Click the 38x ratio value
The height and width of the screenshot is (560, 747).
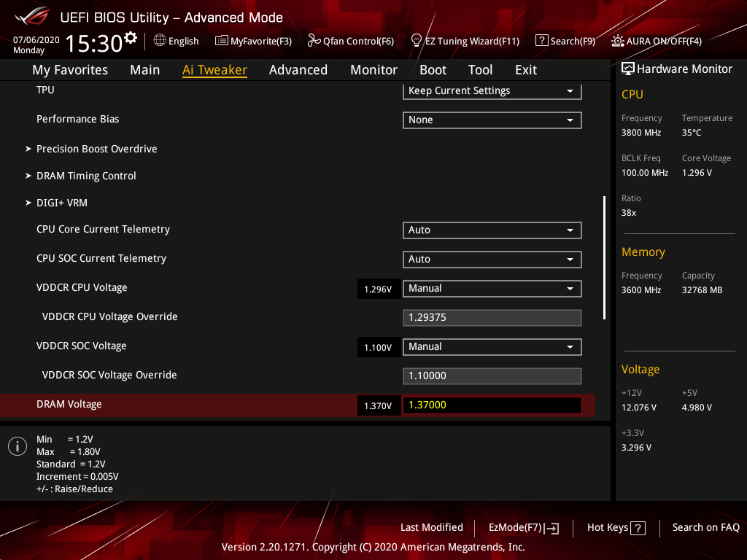pyautogui.click(x=628, y=213)
